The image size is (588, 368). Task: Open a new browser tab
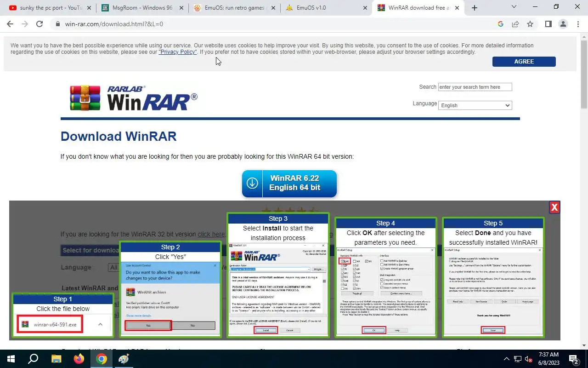pos(475,8)
